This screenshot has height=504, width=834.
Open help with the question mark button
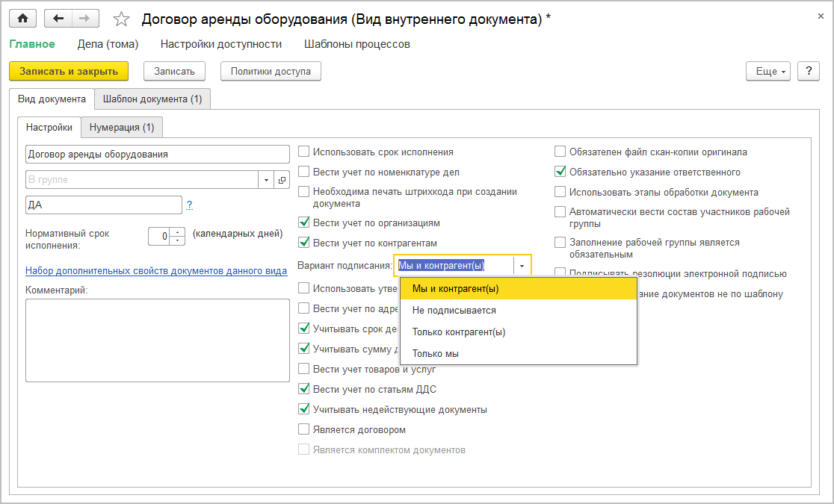(808, 71)
